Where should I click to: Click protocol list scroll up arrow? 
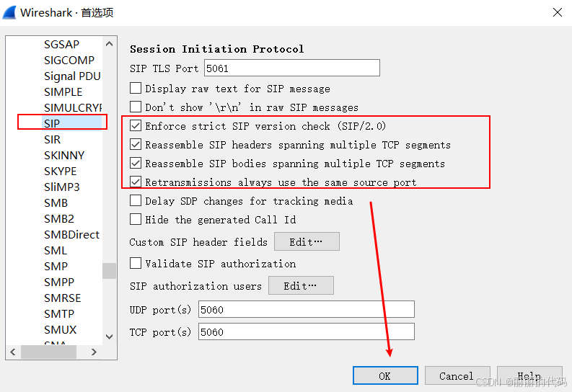tap(109, 44)
